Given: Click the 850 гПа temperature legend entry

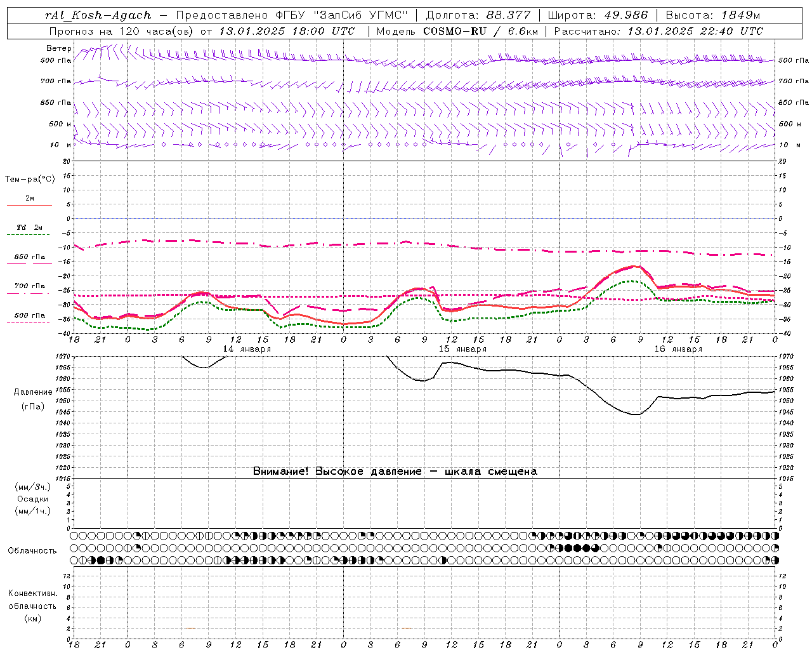Looking at the screenshot, I should [x=30, y=257].
